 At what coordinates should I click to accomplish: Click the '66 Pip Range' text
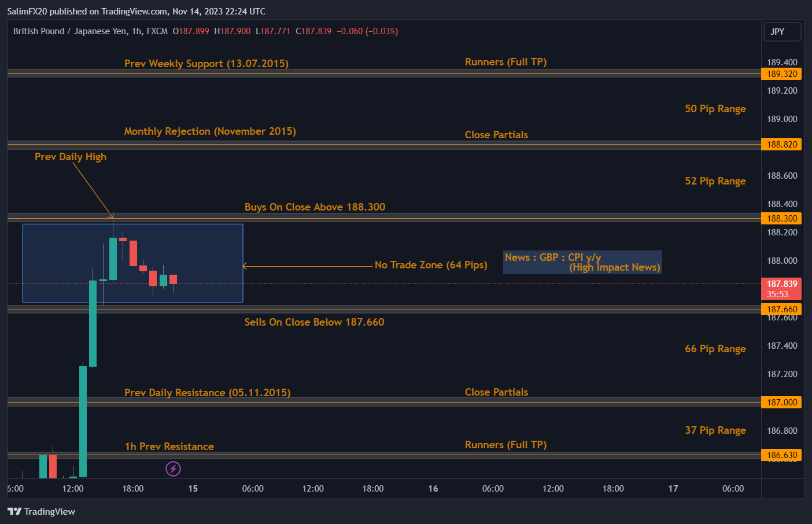pos(715,349)
